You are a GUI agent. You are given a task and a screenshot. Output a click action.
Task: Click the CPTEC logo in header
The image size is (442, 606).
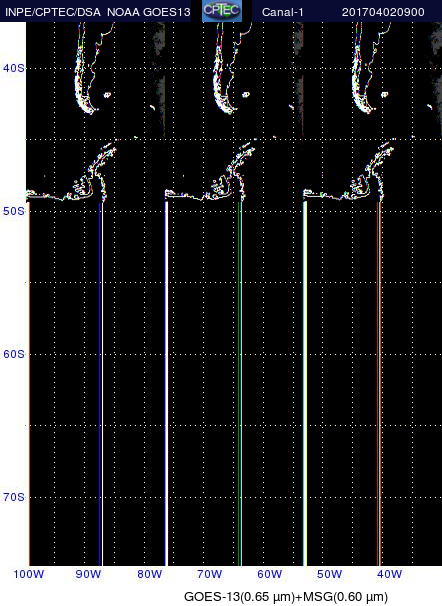[222, 11]
